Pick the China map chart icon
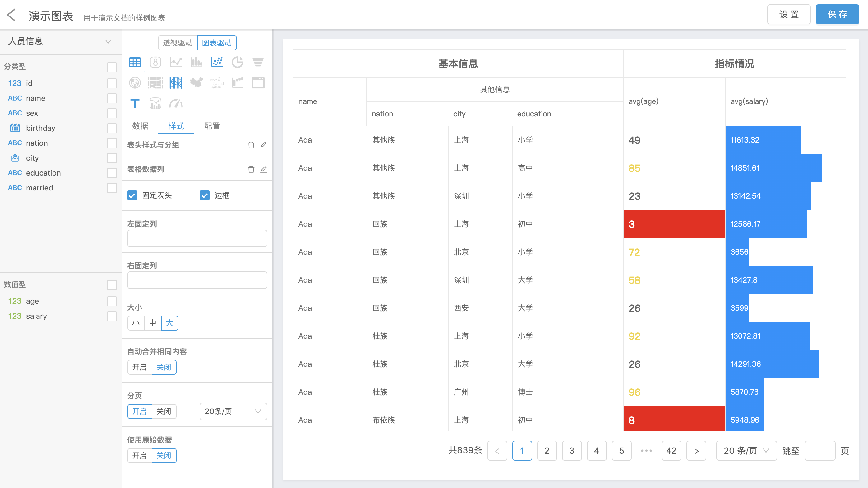868x488 pixels. pos(196,82)
